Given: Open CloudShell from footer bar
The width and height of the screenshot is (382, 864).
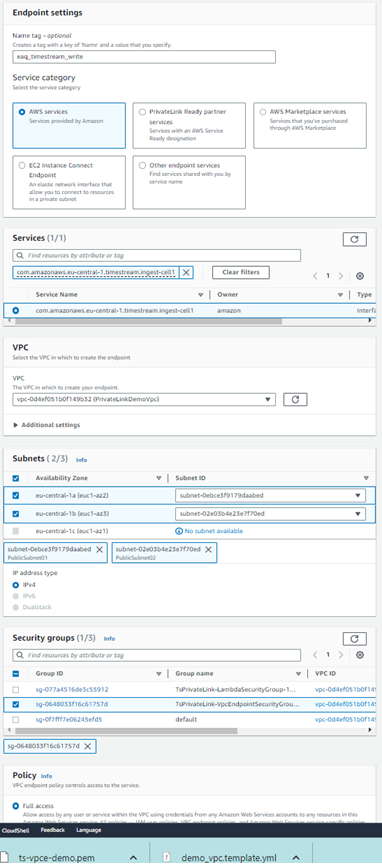Looking at the screenshot, I should (x=15, y=830).
